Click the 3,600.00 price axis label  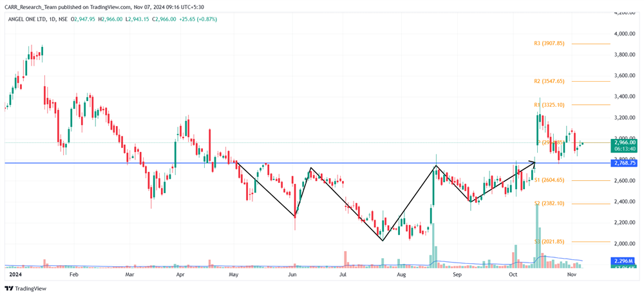[625, 75]
